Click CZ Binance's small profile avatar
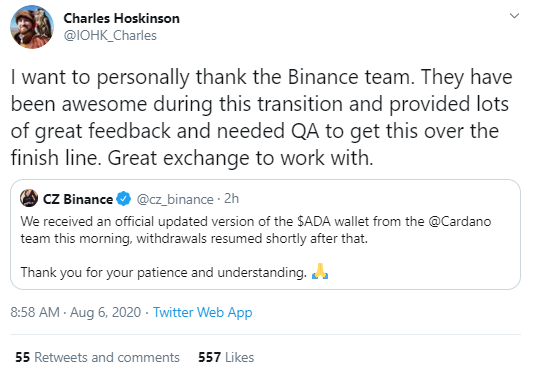Image resolution: width=535 pixels, height=379 pixels. tap(29, 198)
